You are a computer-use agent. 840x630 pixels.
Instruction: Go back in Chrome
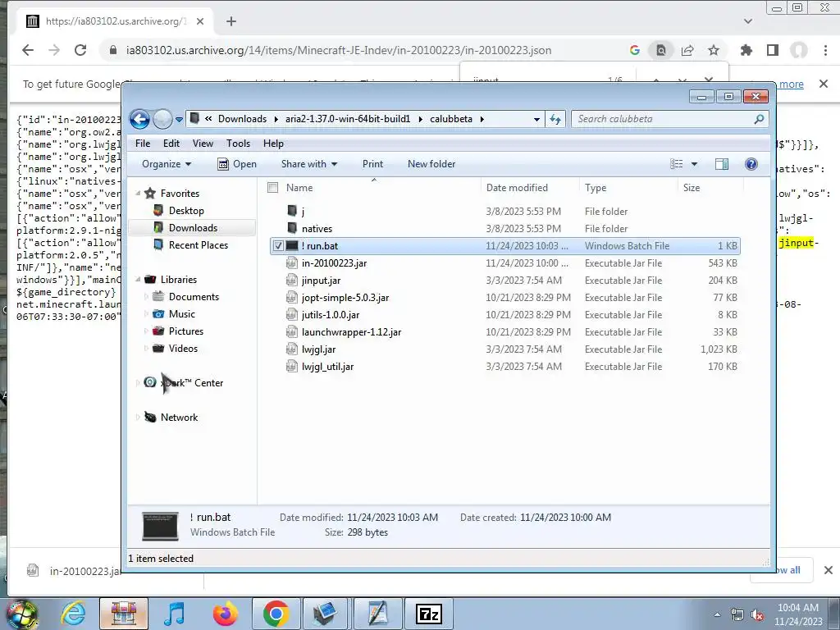28,50
